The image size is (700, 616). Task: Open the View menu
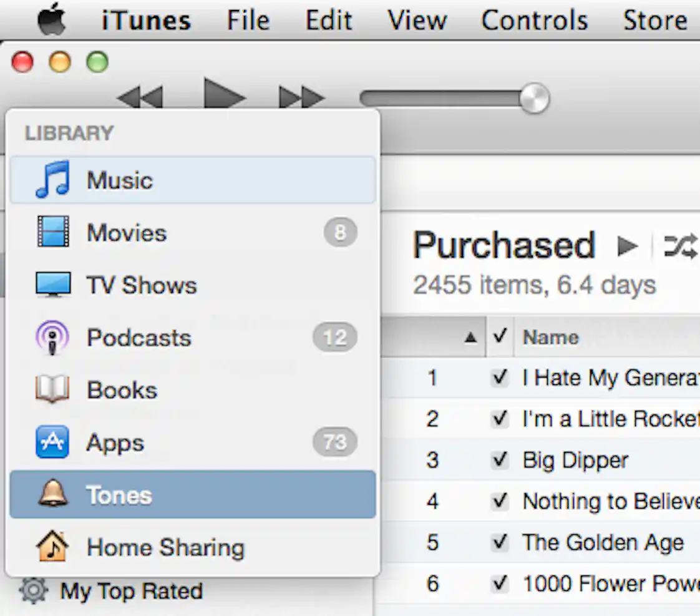pos(417,19)
